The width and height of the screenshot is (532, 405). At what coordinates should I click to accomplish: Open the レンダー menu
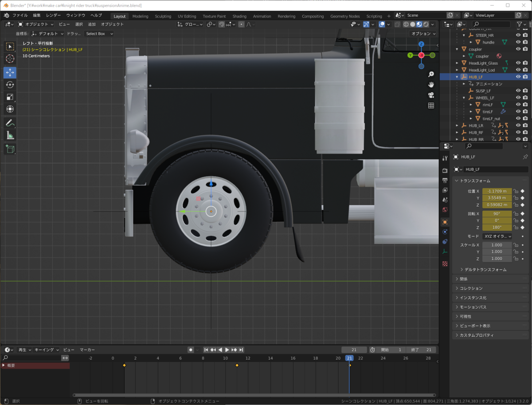tap(53, 15)
